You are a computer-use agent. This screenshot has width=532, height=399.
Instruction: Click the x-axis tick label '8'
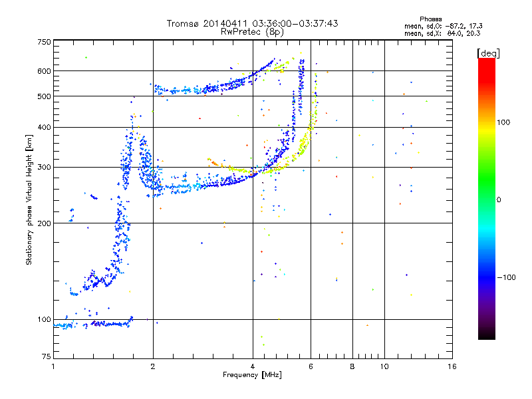(352, 367)
